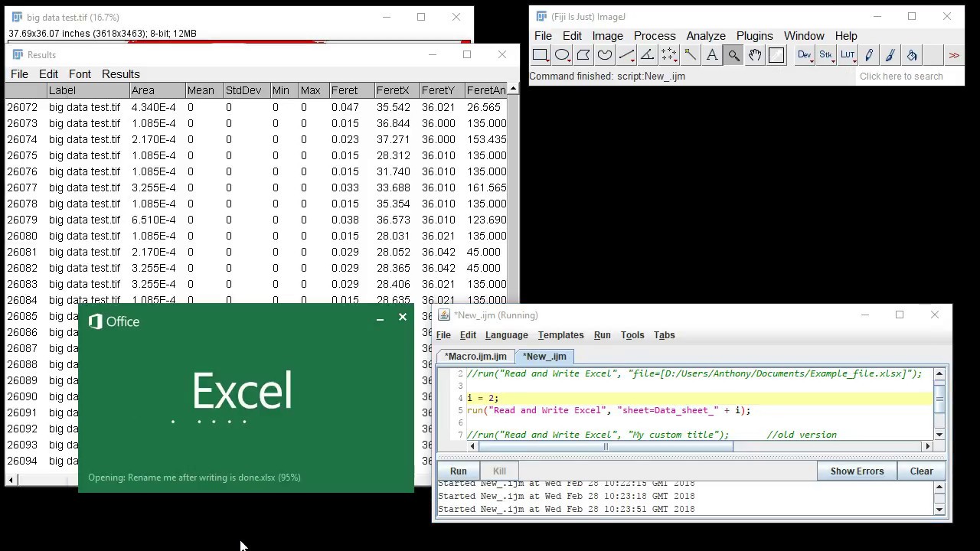Open the ImageJ Window menu
The image size is (980, 551).
[x=804, y=36]
